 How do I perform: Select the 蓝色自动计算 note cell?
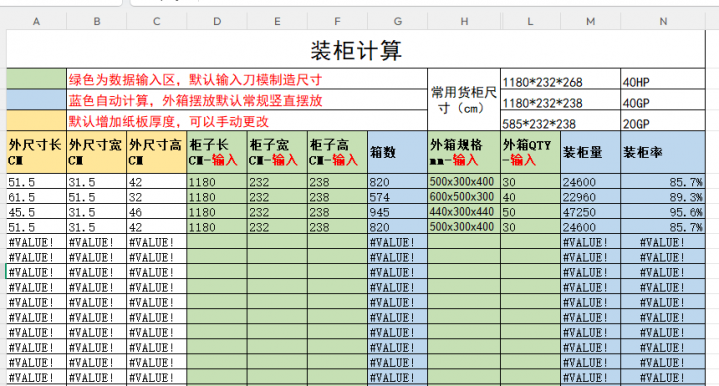coord(247,99)
